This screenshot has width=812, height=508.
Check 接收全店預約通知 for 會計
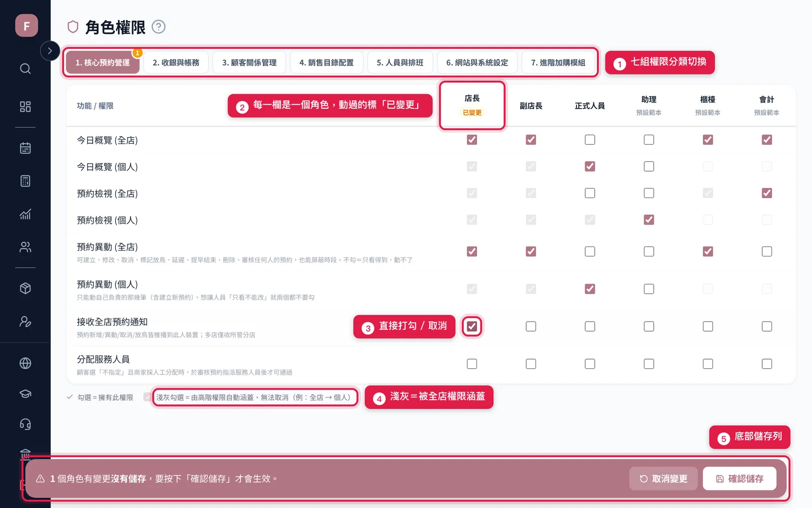pyautogui.click(x=767, y=326)
